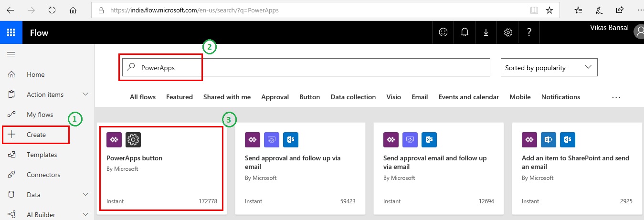Open the Sorted by popularity dropdown

[x=549, y=67]
